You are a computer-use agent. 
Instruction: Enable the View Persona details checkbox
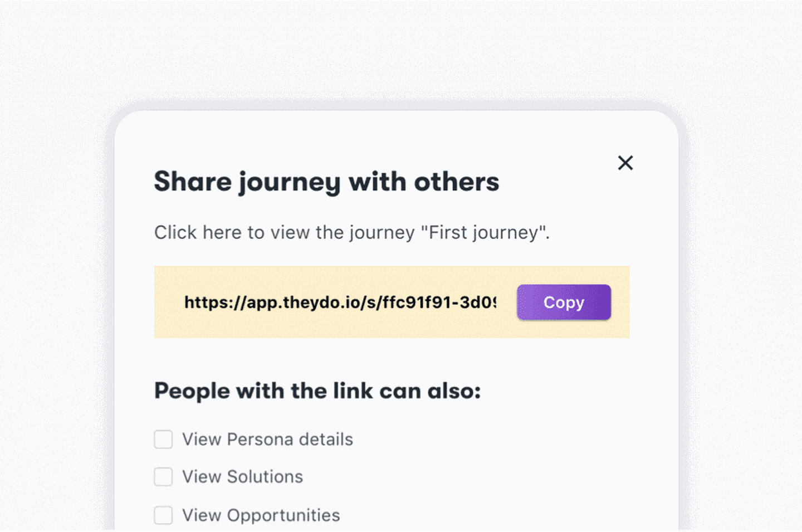(163, 439)
